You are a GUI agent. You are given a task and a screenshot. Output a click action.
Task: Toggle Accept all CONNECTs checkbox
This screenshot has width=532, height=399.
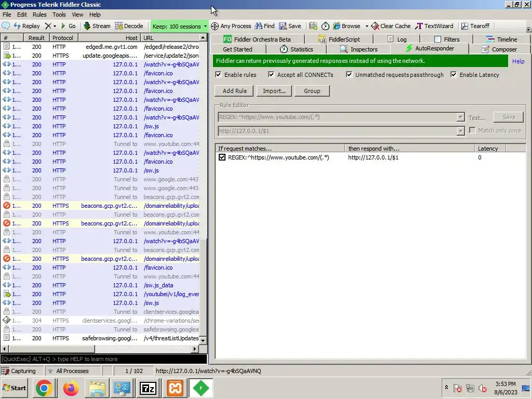271,75
